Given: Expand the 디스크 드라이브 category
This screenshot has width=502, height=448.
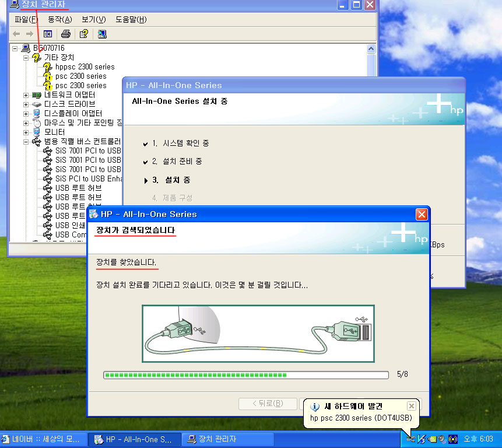Looking at the screenshot, I should pyautogui.click(x=26, y=104).
